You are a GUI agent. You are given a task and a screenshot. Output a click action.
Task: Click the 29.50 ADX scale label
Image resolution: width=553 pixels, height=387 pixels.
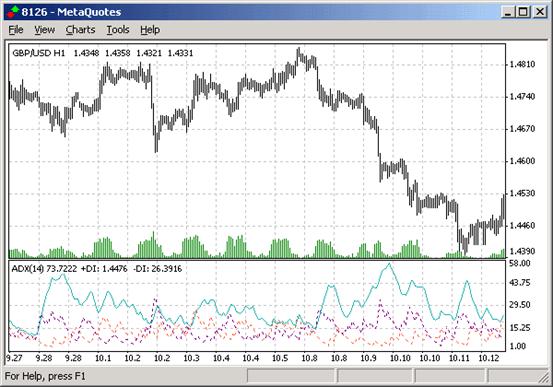(520, 305)
